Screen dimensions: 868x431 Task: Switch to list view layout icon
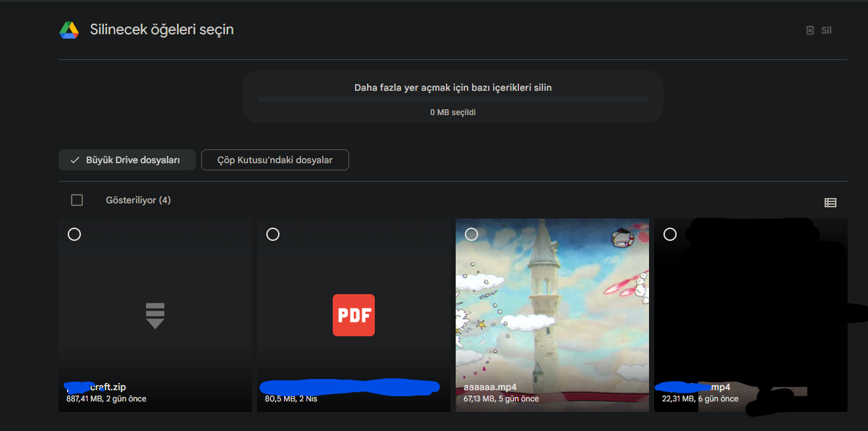point(831,203)
